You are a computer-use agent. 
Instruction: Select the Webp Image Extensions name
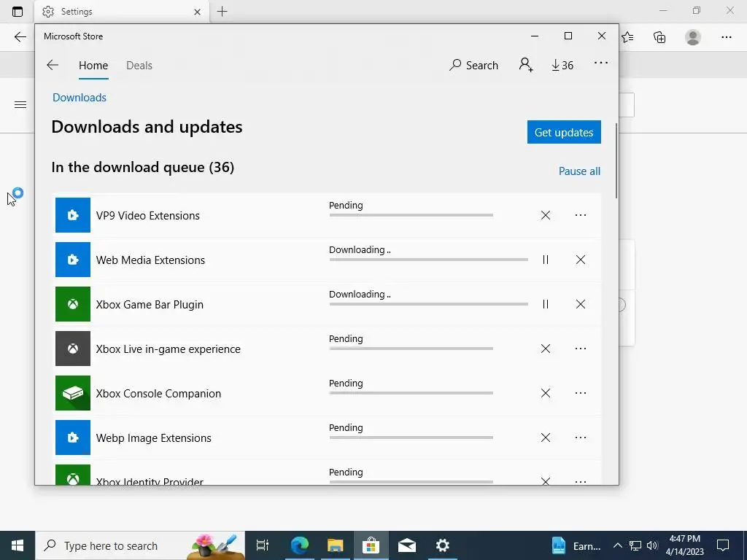(153, 438)
